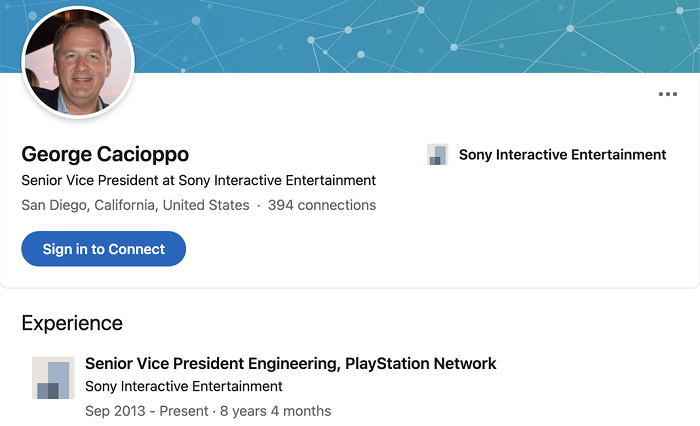Click the Experience section heading

click(72, 323)
